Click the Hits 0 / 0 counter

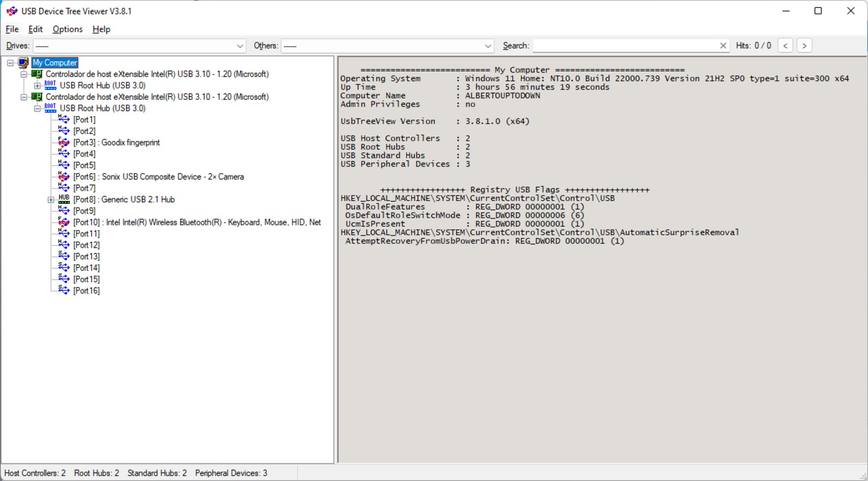point(753,46)
